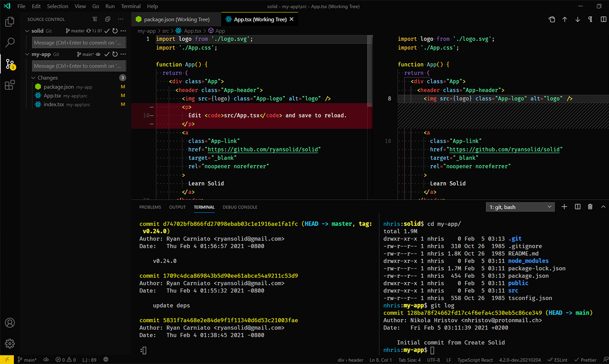Open the Debug Console panel tab
Viewport: 609px width, 364px height.
pos(240,207)
